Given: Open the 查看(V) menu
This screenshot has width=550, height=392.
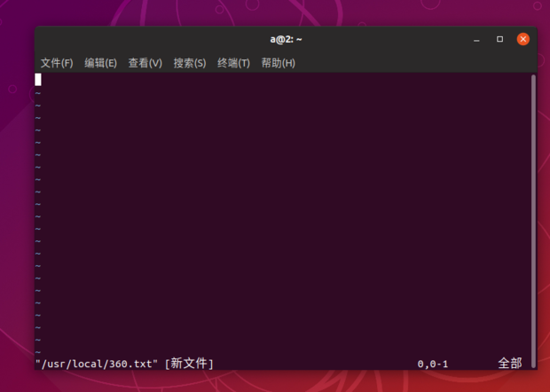Looking at the screenshot, I should [145, 63].
